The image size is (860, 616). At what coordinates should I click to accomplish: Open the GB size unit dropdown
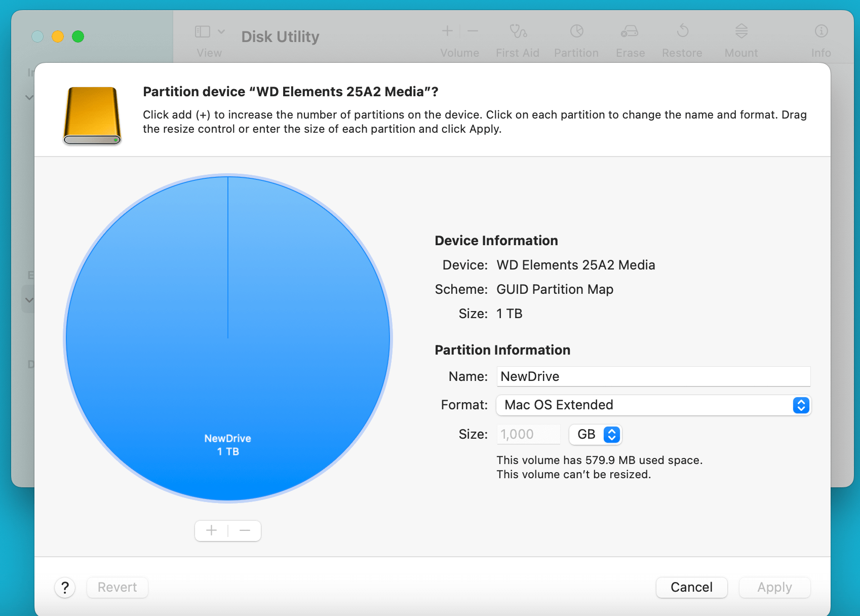point(595,434)
